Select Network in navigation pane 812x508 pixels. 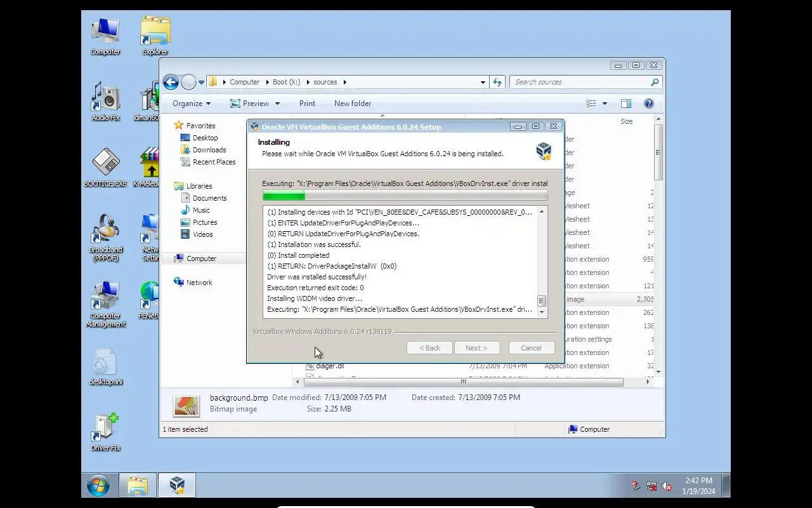(x=199, y=283)
